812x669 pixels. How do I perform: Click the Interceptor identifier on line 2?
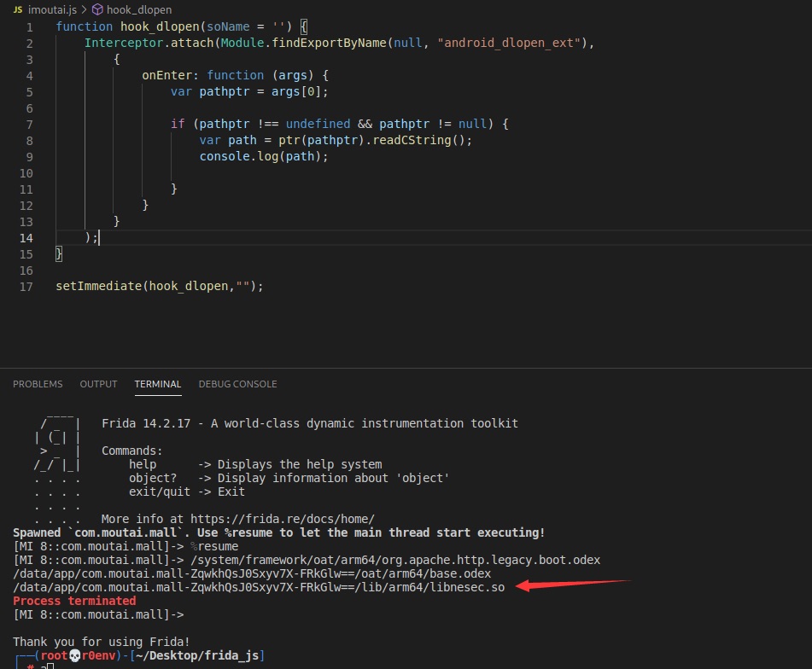tap(124, 43)
